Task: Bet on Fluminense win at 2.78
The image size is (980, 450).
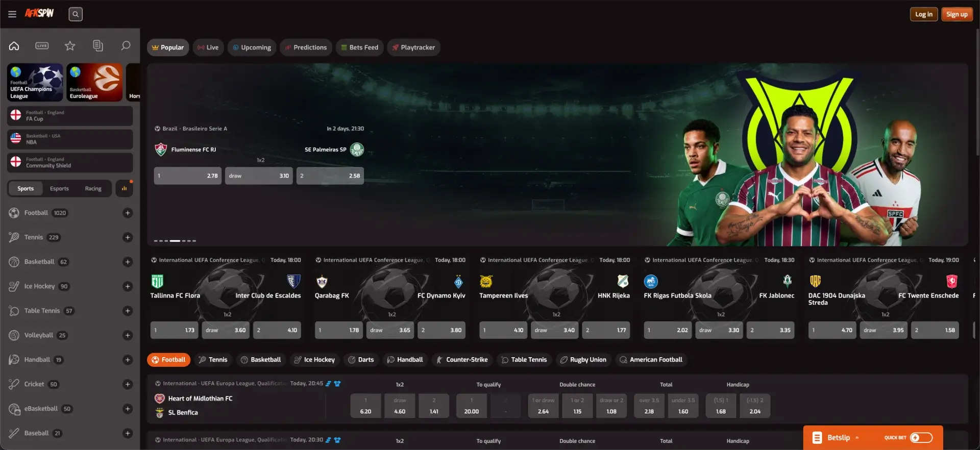Action: [188, 176]
